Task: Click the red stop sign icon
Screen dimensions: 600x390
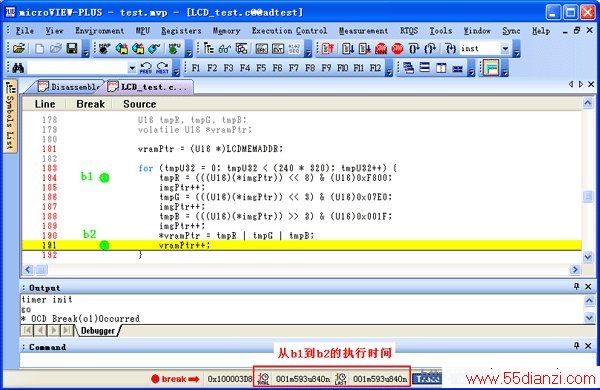Action: coord(398,49)
